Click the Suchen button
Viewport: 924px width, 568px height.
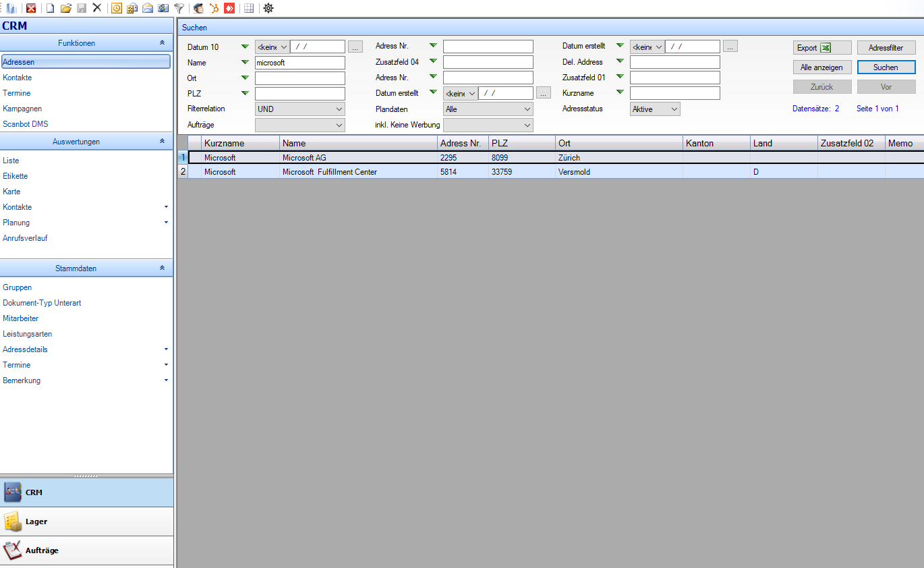pyautogui.click(x=886, y=67)
